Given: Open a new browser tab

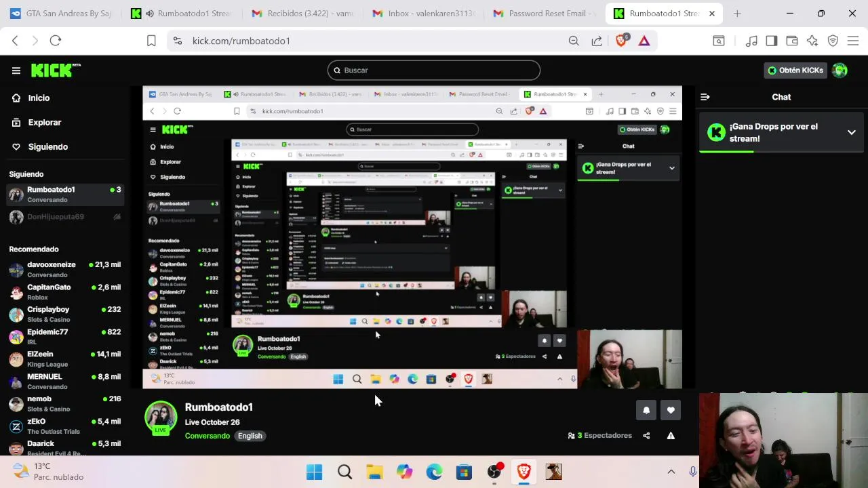Looking at the screenshot, I should pos(737,14).
